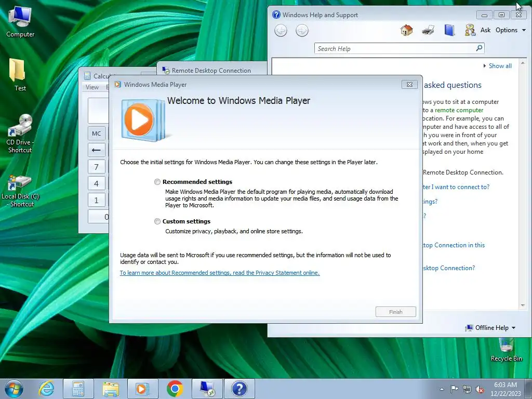The image size is (532, 399).
Task: Launch Google Chrome from the taskbar
Action: click(x=175, y=389)
